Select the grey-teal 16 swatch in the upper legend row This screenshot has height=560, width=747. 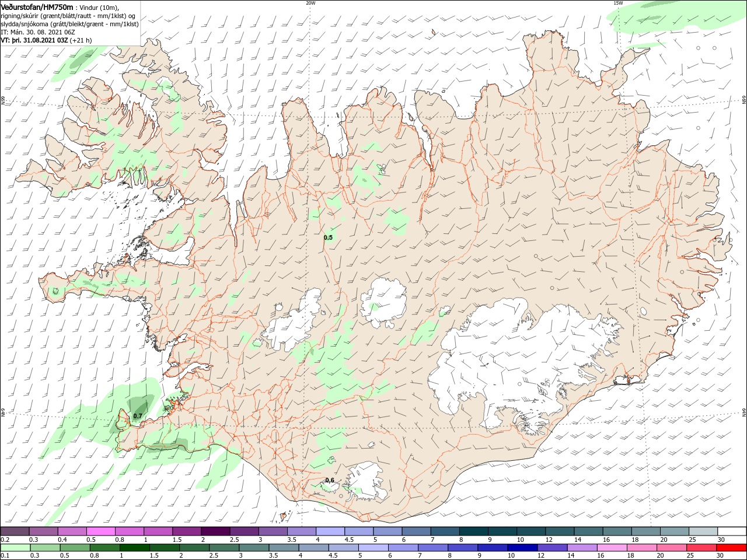click(x=617, y=531)
